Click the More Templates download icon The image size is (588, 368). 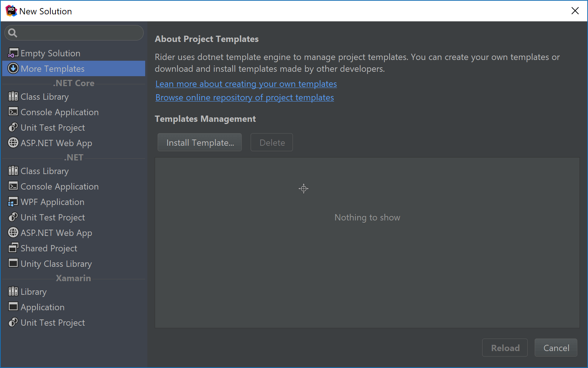(x=13, y=68)
